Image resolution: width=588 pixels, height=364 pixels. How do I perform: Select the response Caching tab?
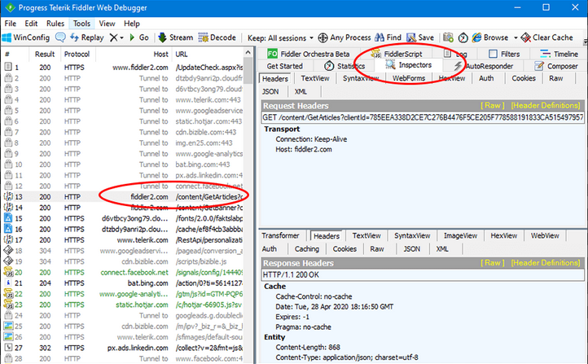coord(307,249)
